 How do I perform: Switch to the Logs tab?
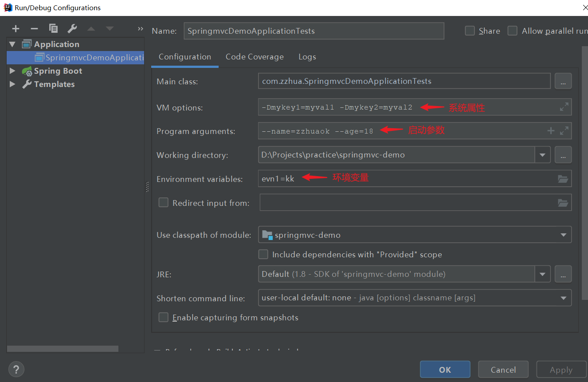click(307, 57)
